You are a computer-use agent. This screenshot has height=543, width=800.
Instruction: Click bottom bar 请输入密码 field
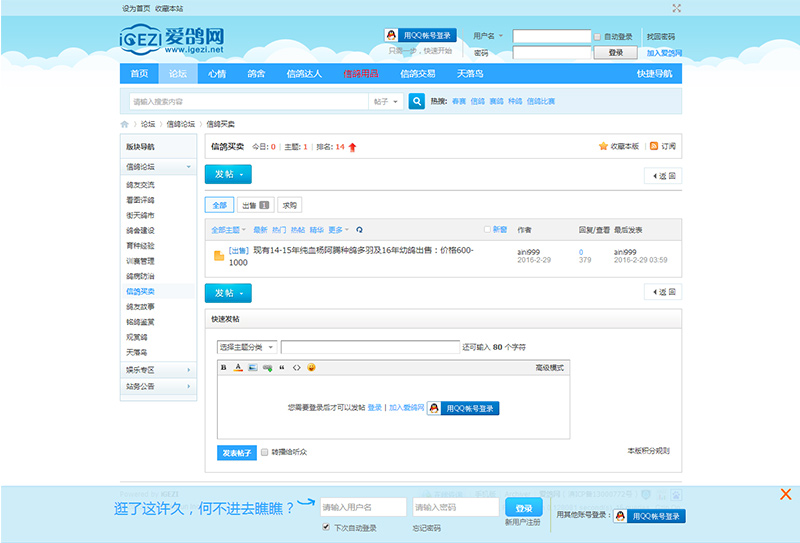click(456, 507)
